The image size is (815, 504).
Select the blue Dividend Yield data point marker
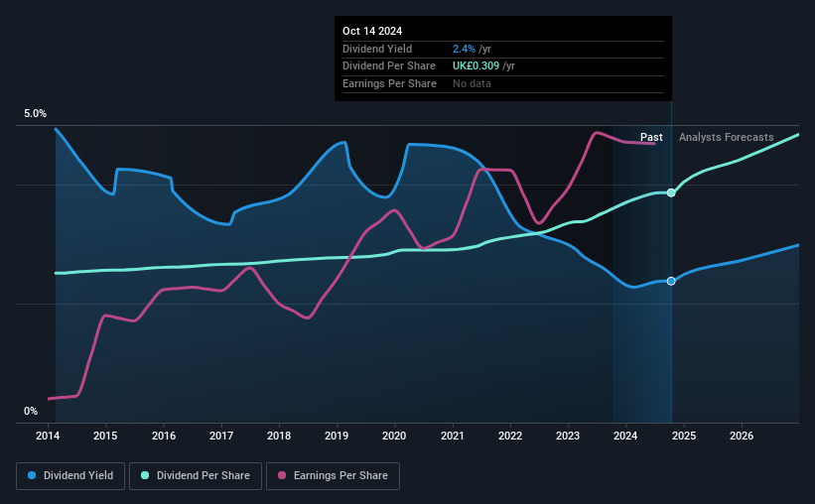point(671,281)
